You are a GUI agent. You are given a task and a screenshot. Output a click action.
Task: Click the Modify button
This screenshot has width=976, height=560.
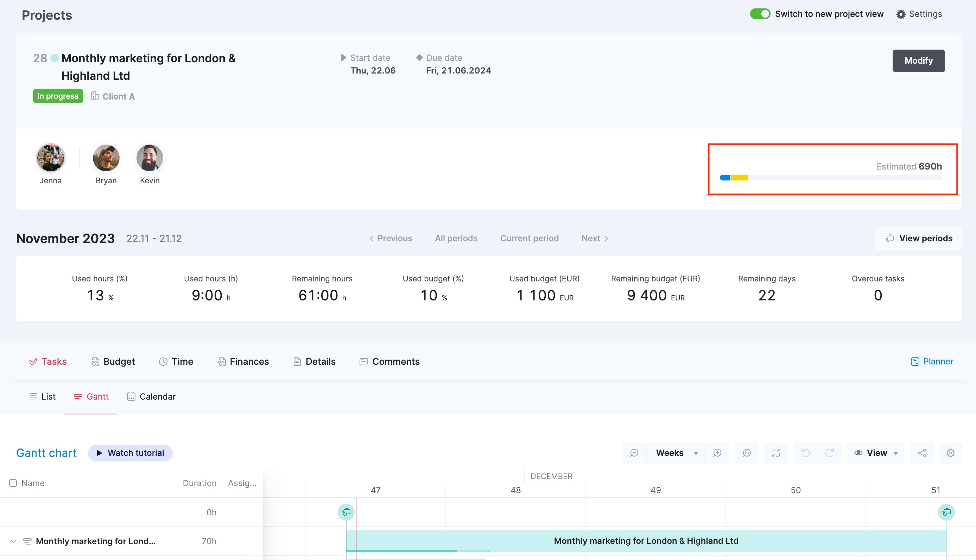coord(918,61)
